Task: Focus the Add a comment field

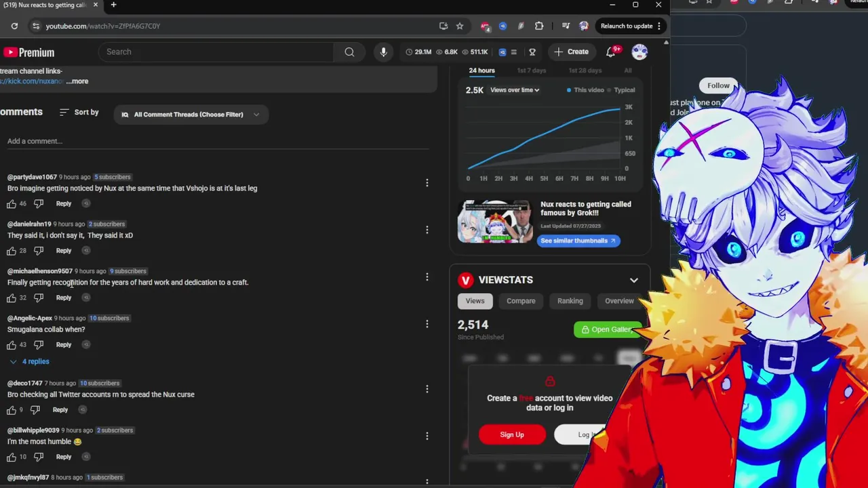Action: (x=217, y=141)
